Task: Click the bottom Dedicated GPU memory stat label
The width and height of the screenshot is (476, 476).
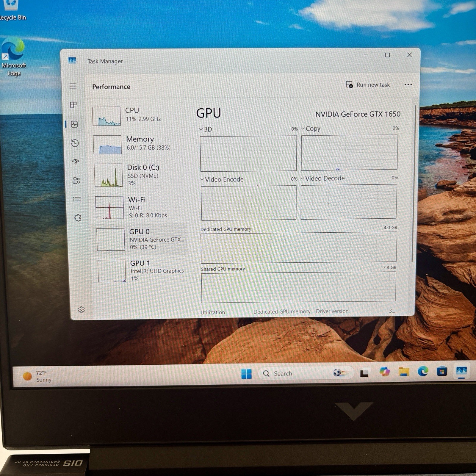Action: click(282, 311)
